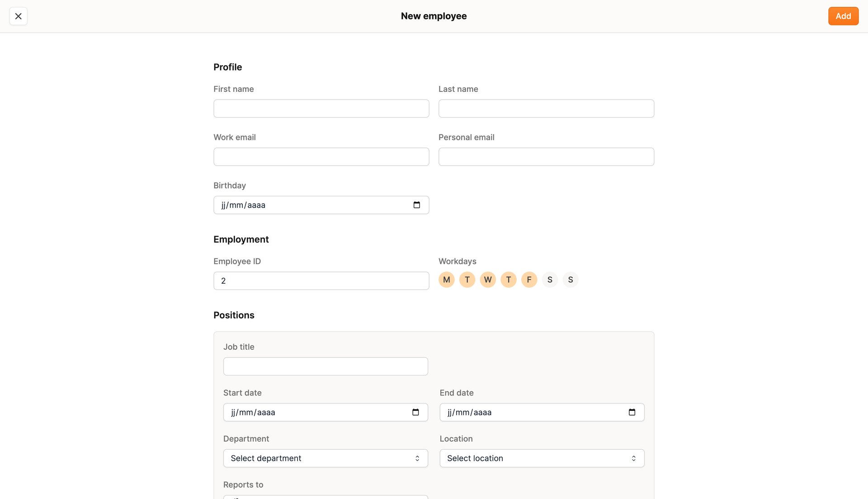
Task: Click the Job title field under Positions
Action: coord(325,366)
